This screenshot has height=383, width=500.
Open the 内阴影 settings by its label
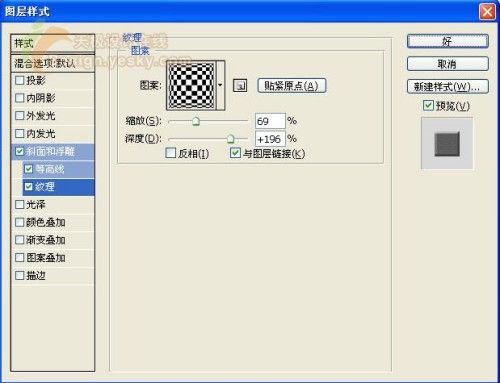coord(41,98)
